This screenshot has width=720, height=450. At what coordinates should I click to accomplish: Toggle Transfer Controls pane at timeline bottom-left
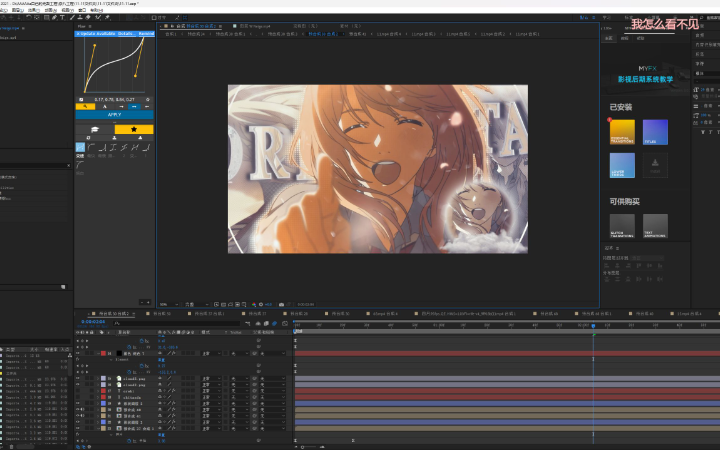click(83, 447)
